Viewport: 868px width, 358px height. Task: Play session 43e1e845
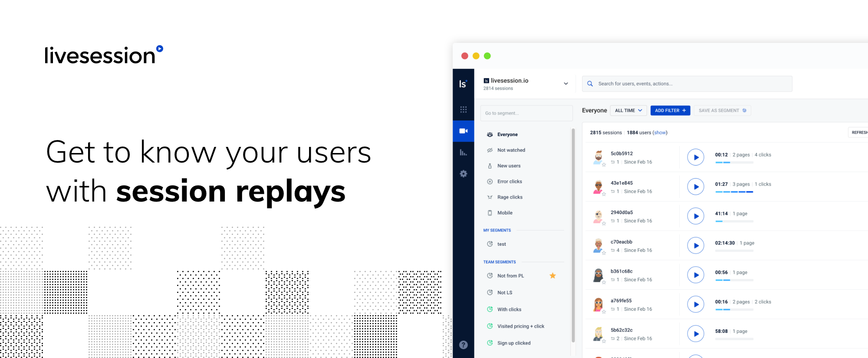(696, 187)
